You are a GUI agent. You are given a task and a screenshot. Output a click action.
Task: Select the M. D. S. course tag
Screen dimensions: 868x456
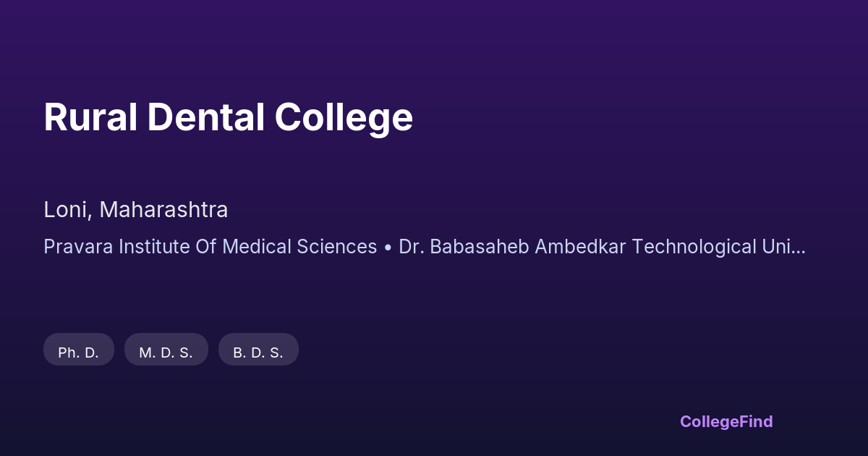(166, 352)
